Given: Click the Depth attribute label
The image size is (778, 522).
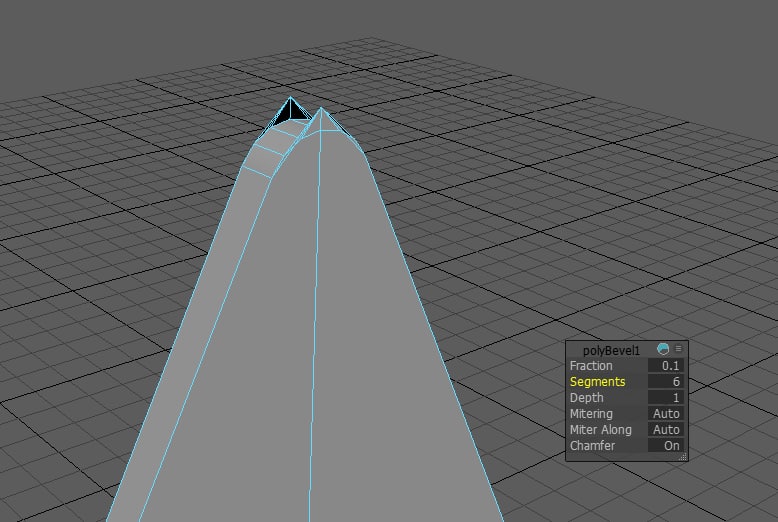Looking at the screenshot, I should point(586,398).
